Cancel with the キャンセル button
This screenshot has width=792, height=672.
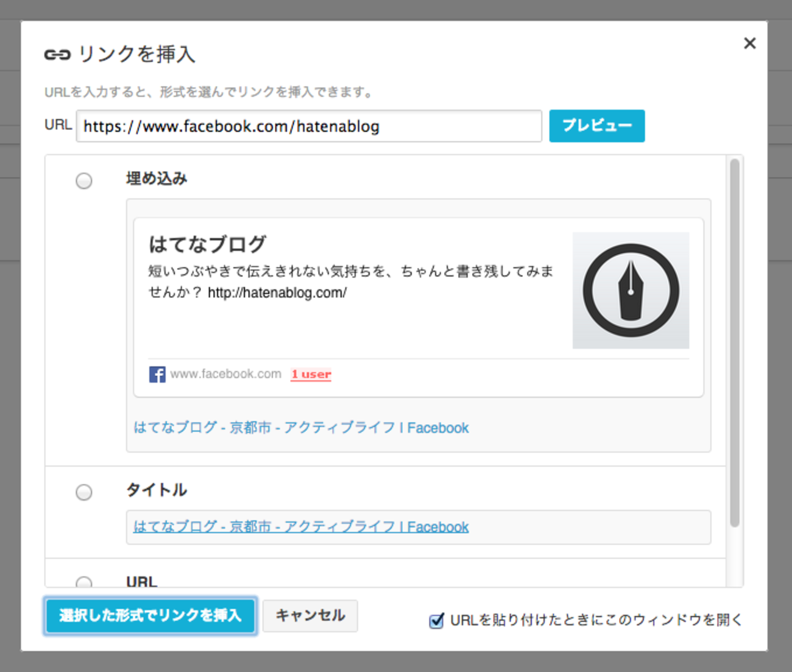pos(310,615)
